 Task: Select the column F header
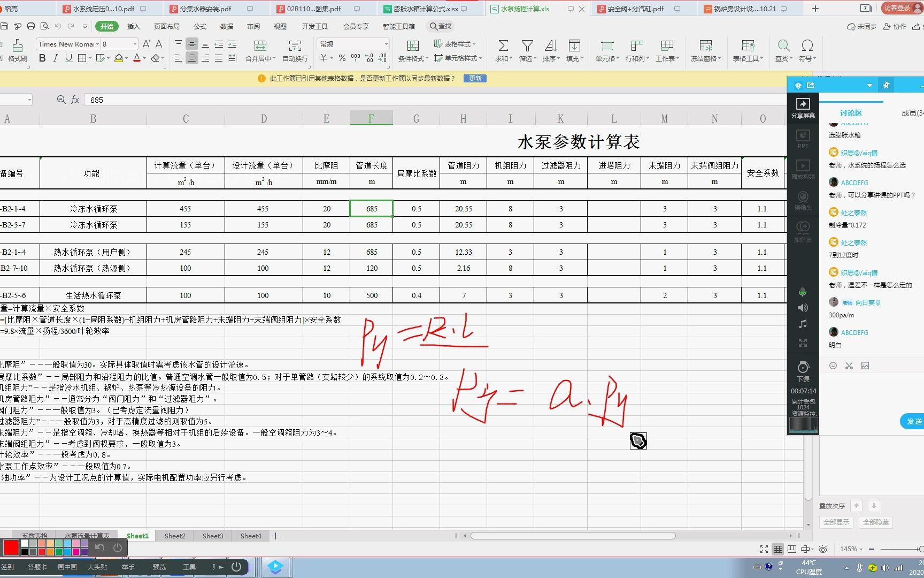(371, 118)
